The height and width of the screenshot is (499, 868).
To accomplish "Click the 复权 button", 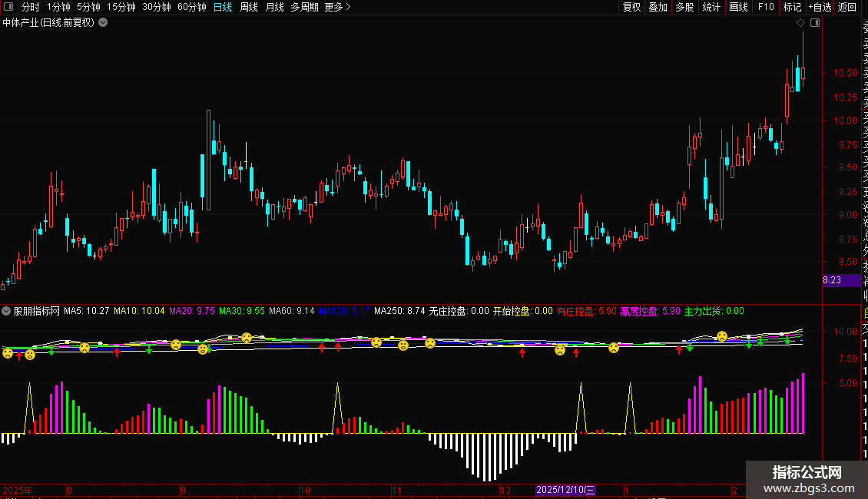I will pyautogui.click(x=631, y=7).
